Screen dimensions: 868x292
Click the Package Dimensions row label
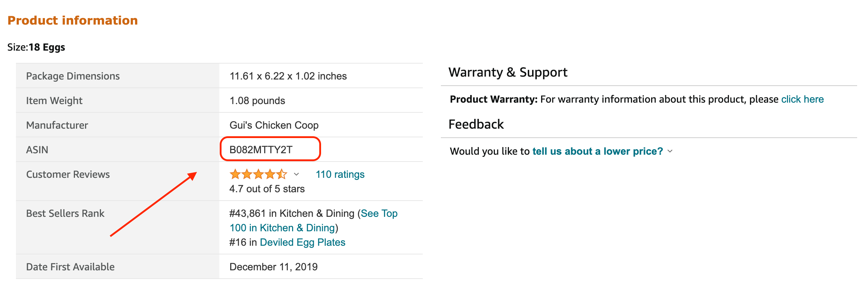[73, 76]
